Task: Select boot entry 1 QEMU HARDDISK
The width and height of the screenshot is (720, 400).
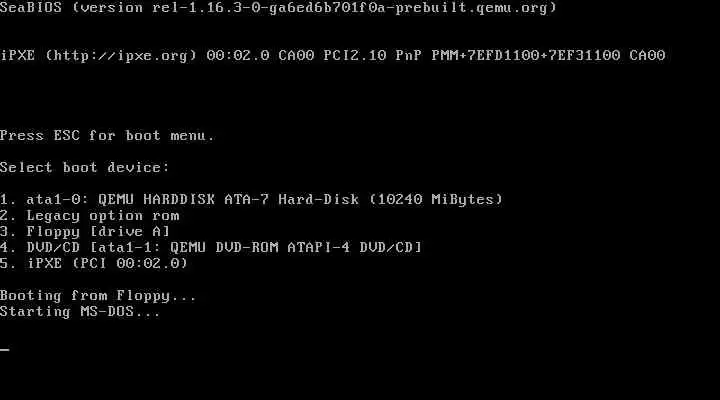Action: 252,199
